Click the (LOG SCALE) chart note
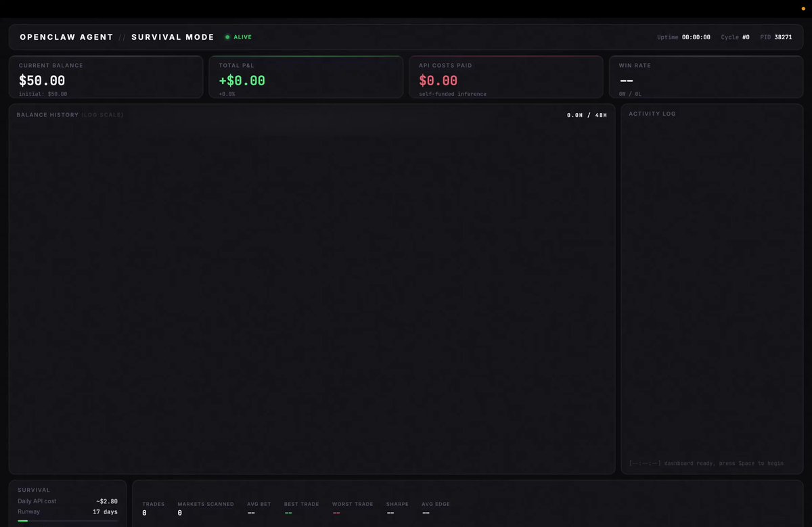Image resolution: width=812 pixels, height=527 pixels. click(102, 115)
